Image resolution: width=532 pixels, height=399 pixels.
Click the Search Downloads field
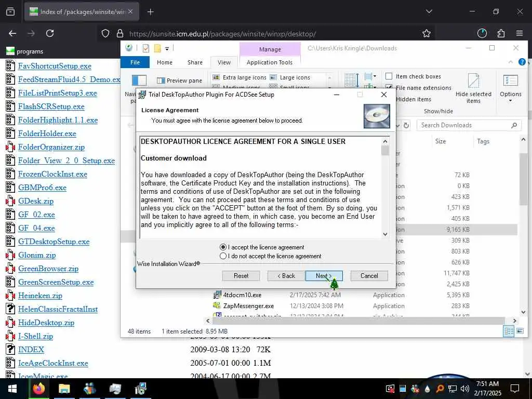[x=469, y=125]
